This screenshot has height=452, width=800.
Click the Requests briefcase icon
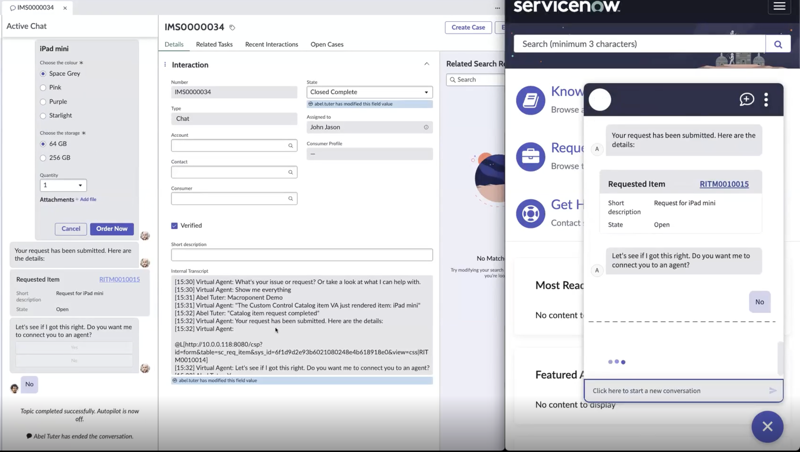(530, 156)
